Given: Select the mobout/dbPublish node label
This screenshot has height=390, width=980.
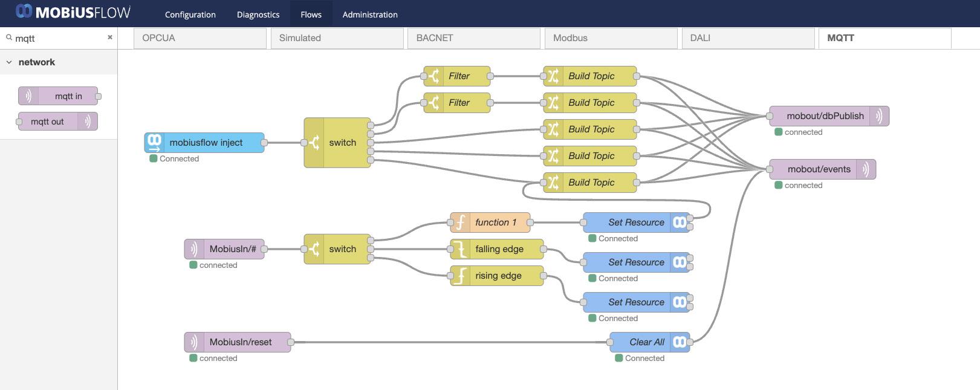Looking at the screenshot, I should tap(825, 116).
